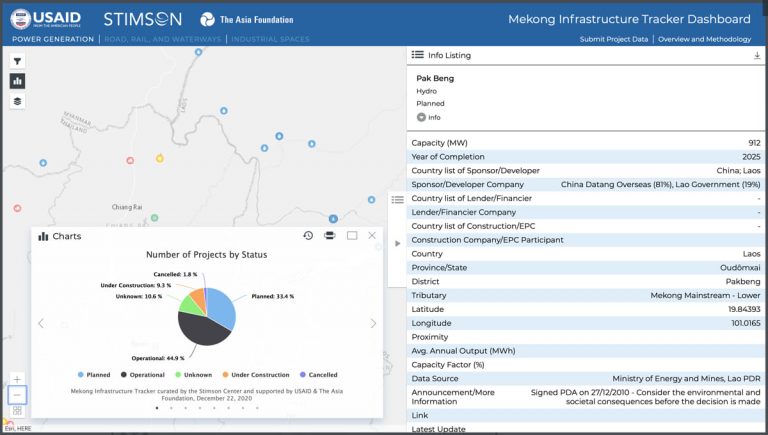Open Overview and Methodology link
768x435 pixels.
click(705, 39)
